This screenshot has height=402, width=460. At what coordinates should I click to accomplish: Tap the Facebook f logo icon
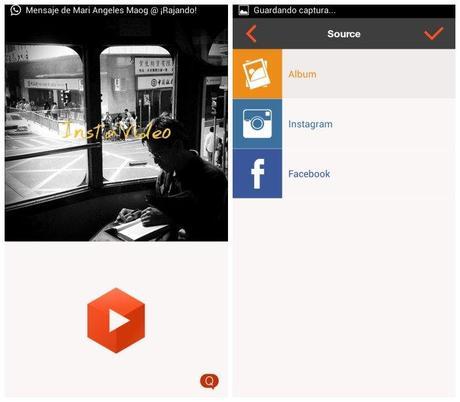point(257,173)
